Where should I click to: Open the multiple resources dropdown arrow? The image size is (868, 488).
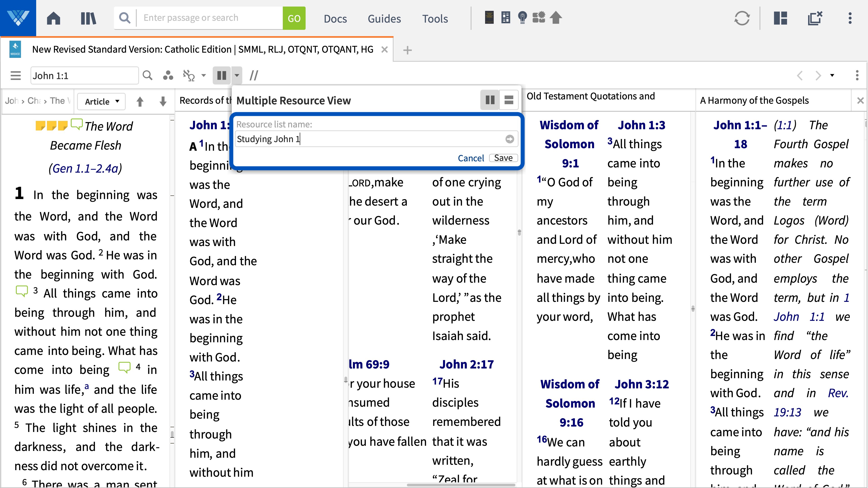(x=237, y=75)
